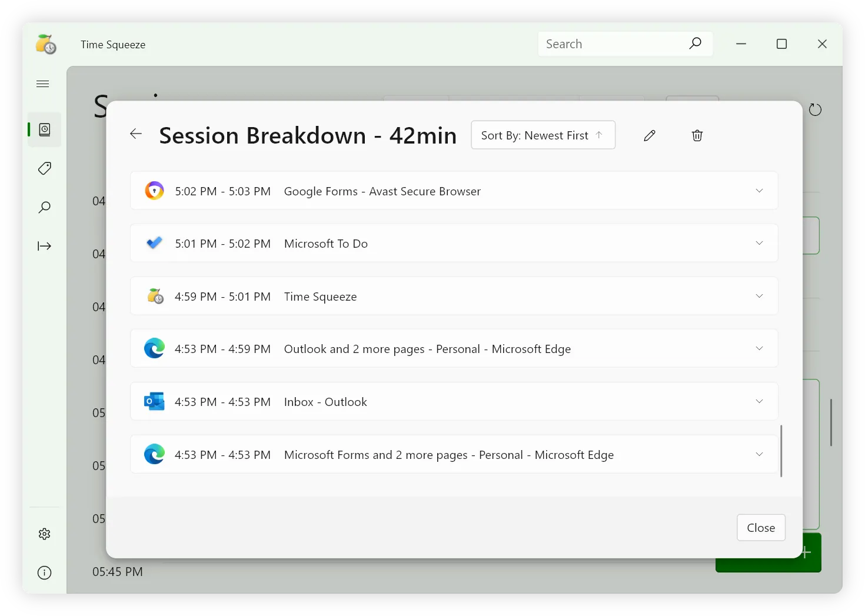Expand the Google Forms - Avast entry
The height and width of the screenshot is (616, 865).
pyautogui.click(x=759, y=191)
